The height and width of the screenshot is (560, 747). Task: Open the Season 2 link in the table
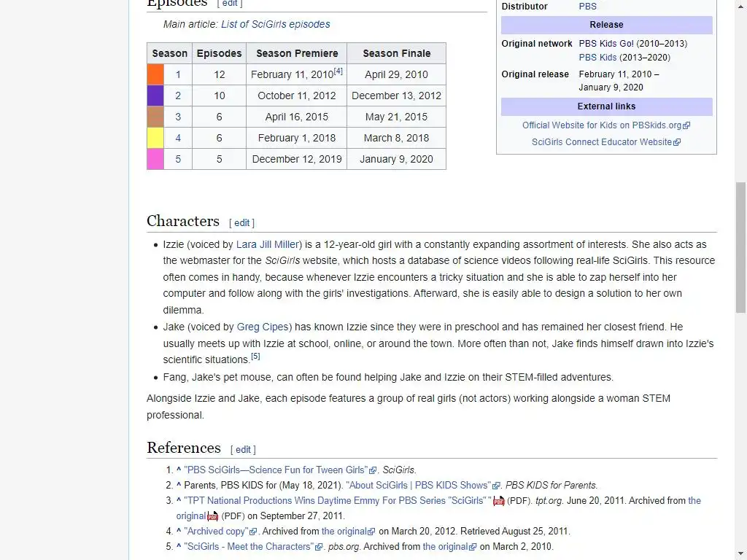tap(178, 96)
